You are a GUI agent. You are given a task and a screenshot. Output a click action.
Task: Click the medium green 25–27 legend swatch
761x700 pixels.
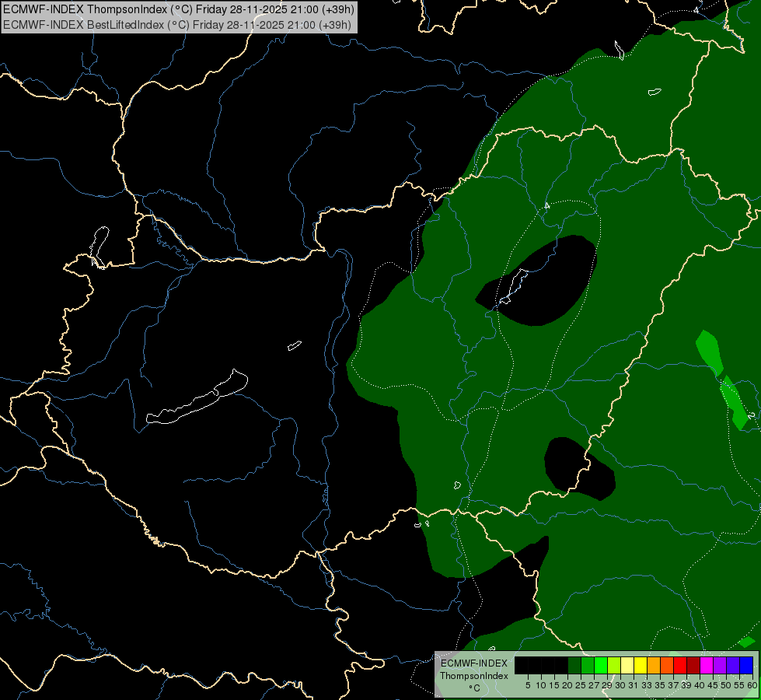pos(588,665)
